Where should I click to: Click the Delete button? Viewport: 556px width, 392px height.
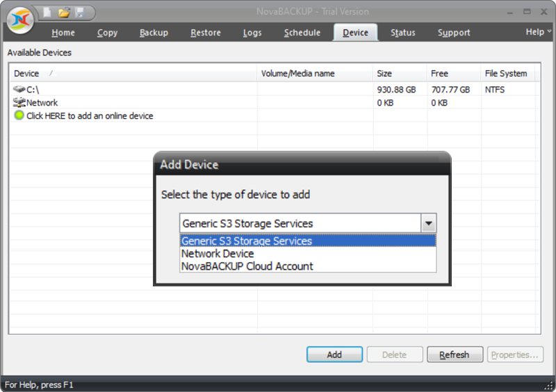click(394, 354)
